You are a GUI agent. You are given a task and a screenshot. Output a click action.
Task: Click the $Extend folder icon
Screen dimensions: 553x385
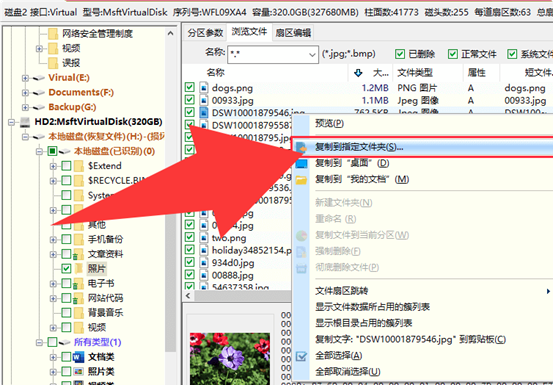79,166
